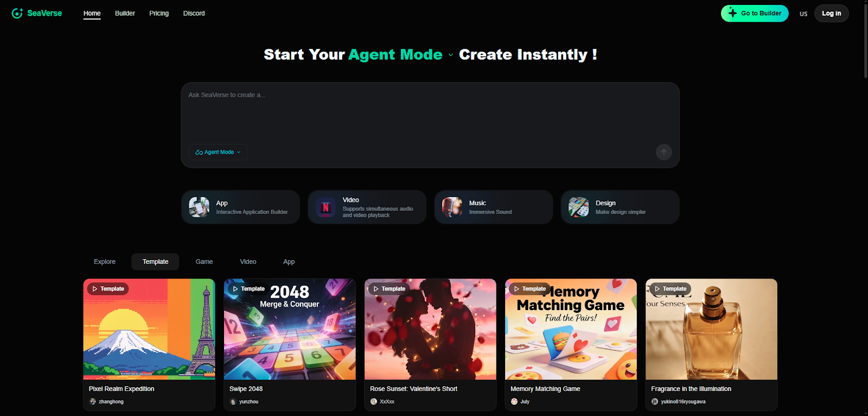Viewport: 868px width, 416px height.
Task: Click the sparkle icon in Go to Builder
Action: (x=732, y=13)
